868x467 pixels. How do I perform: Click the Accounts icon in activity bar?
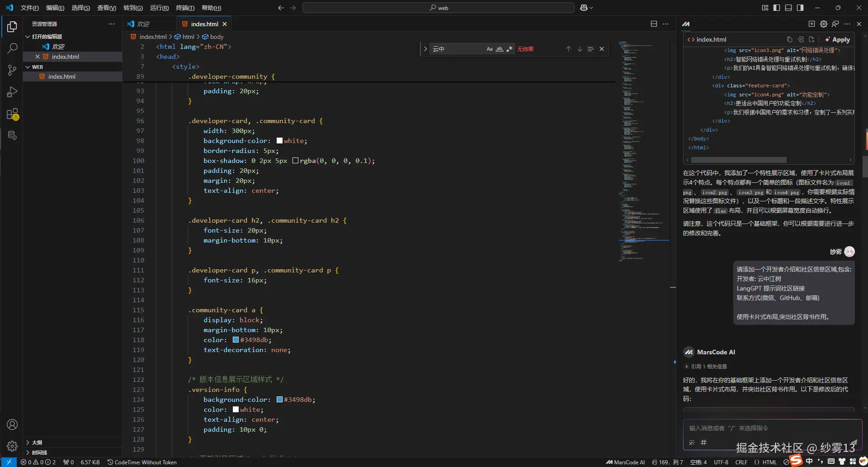[x=12, y=424]
